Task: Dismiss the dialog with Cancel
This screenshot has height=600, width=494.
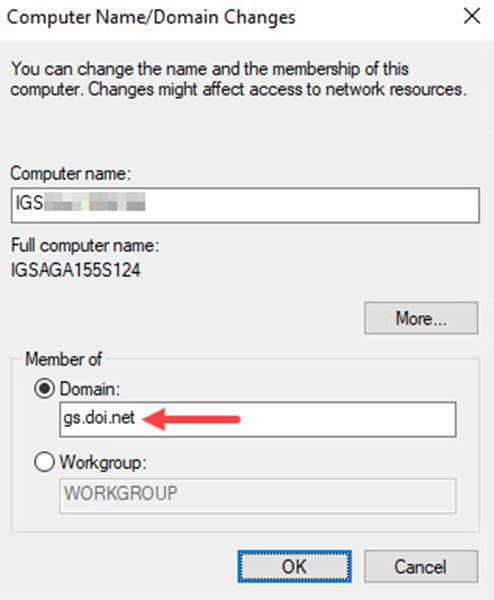Action: (421, 566)
